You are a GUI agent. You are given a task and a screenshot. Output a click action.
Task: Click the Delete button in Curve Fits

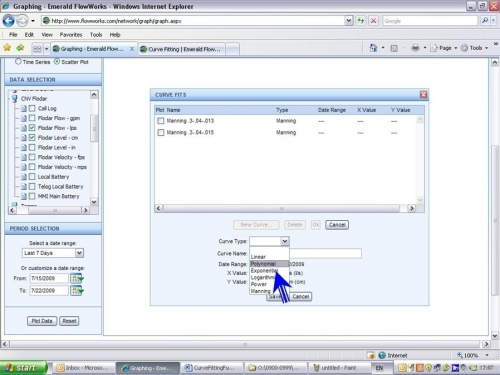[x=295, y=225]
